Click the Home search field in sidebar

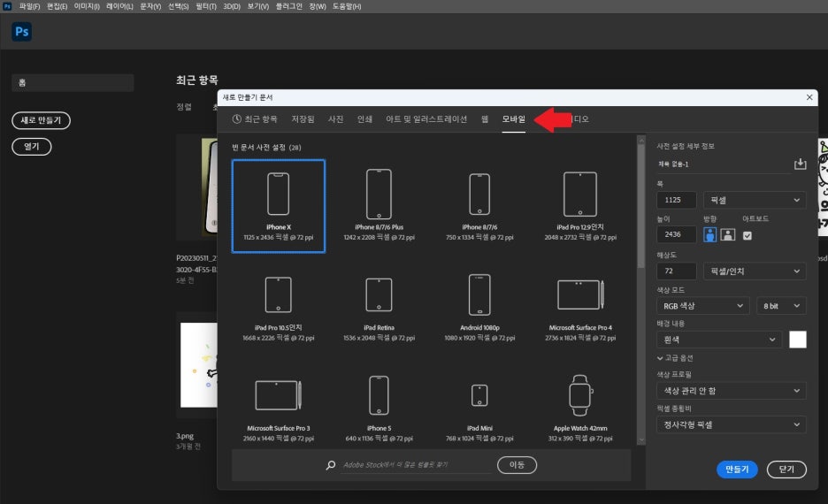tap(73, 83)
